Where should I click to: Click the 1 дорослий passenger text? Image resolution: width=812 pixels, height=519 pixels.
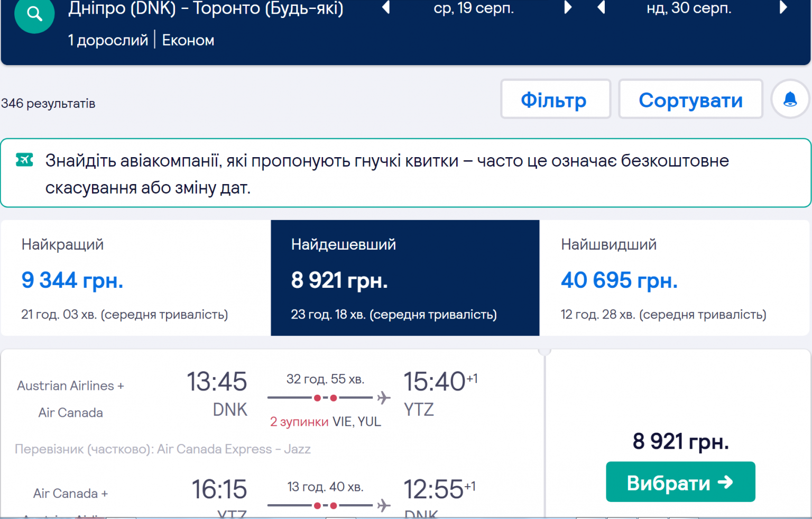pyautogui.click(x=108, y=40)
